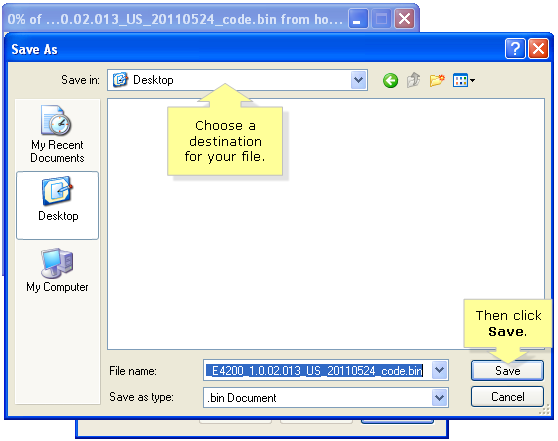Image resolution: width=558 pixels, height=441 pixels.
Task: Select Desktop in the places bar
Action: pos(57,205)
